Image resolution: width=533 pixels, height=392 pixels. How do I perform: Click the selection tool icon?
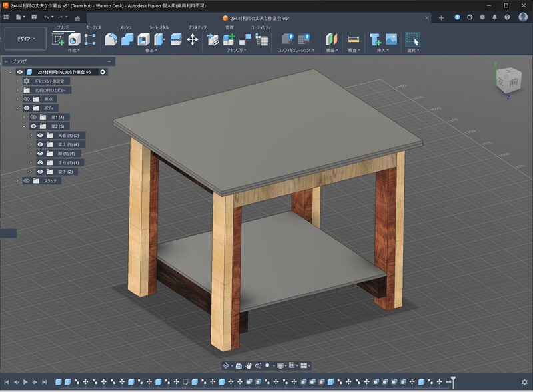pyautogui.click(x=412, y=39)
